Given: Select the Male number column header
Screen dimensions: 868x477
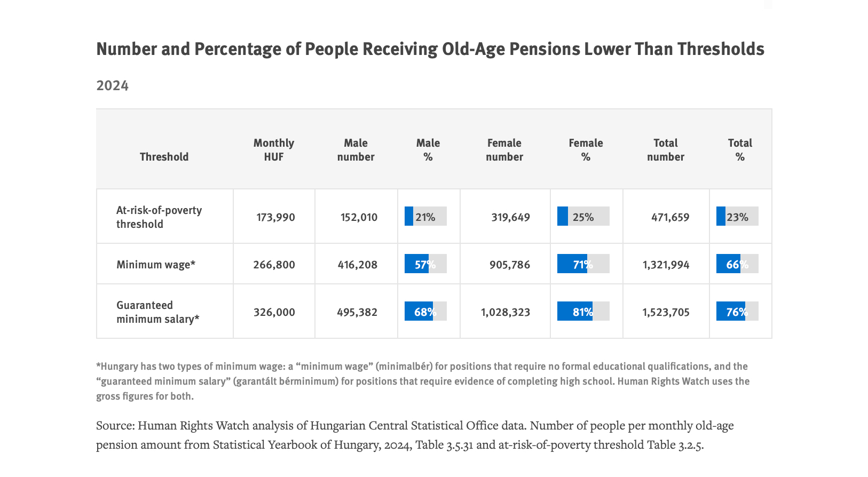Looking at the screenshot, I should (x=356, y=150).
